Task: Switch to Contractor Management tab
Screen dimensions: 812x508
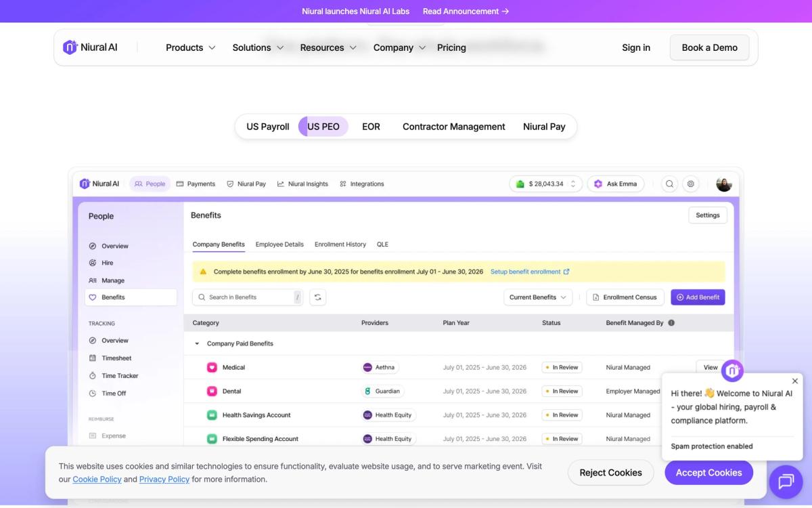Action: point(454,127)
